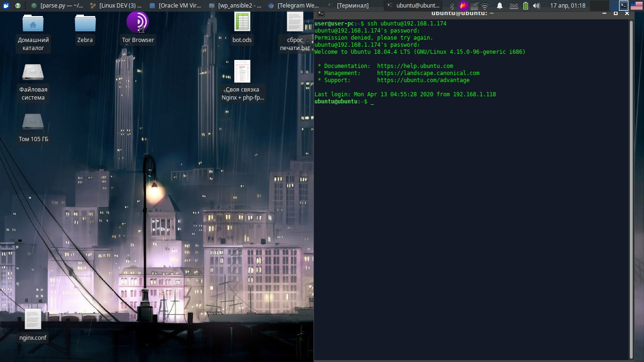The image size is (644, 362).
Task: Open the Bluetooth tray icon
Action: (x=452, y=6)
